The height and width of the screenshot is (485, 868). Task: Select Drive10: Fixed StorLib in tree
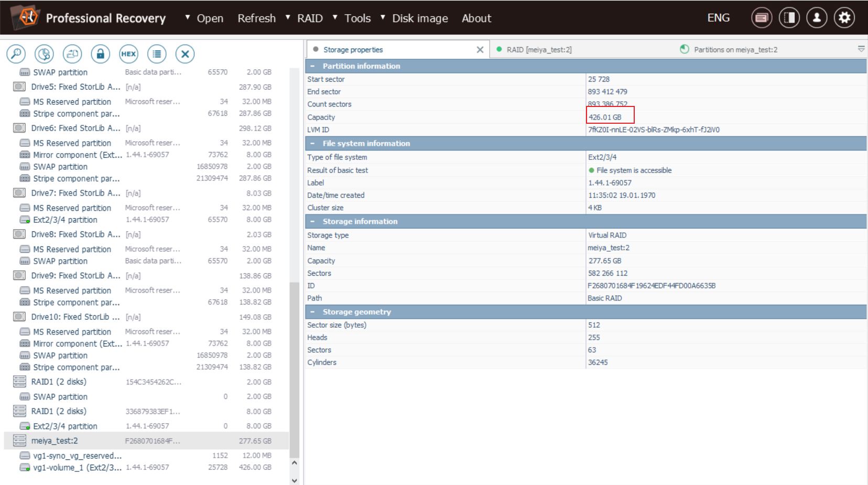click(x=75, y=317)
